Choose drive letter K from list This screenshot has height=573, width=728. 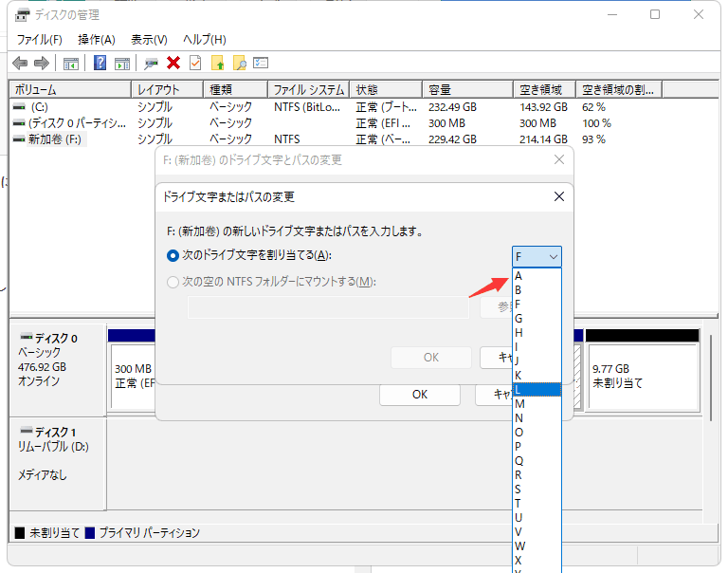click(537, 376)
